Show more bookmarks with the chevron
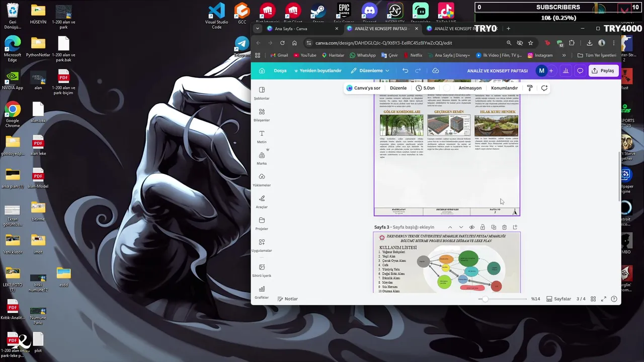 click(564, 55)
